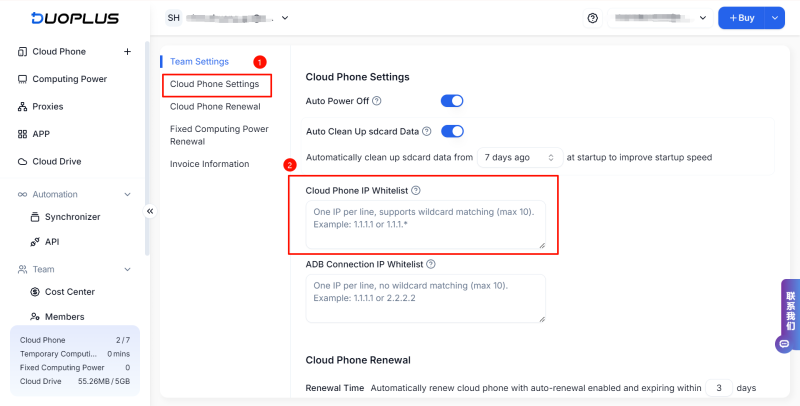Viewport: 800px width, 406px height.
Task: Expand the Buy button dropdown arrow
Action: pos(773,18)
